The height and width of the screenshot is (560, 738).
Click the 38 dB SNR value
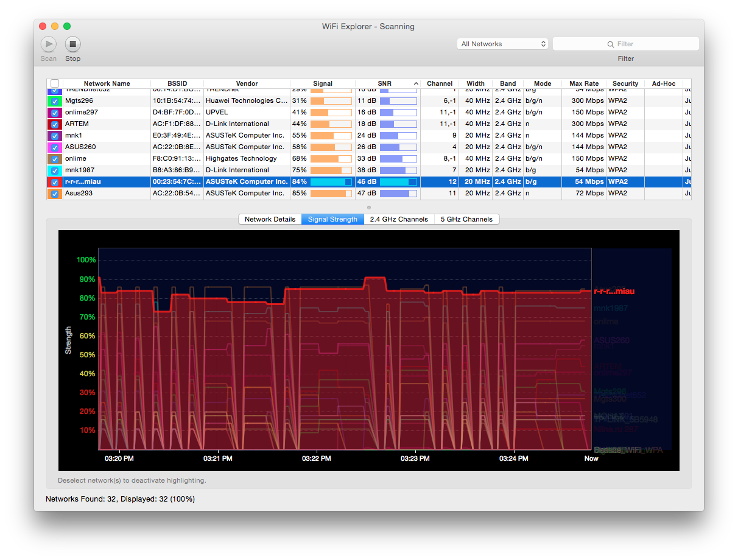[x=367, y=170]
